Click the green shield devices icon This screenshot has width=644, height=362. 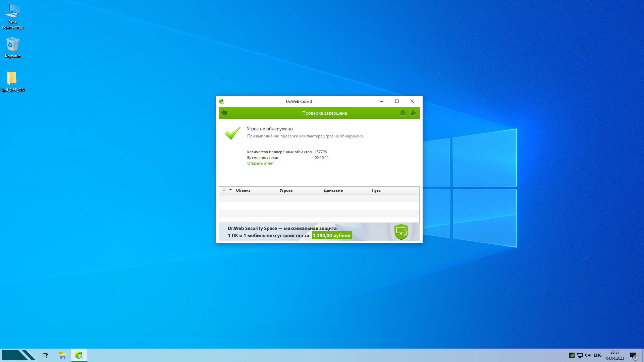coord(401,232)
